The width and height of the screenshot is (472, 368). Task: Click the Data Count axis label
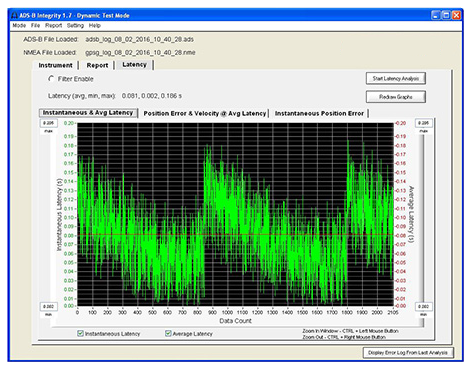(x=235, y=321)
